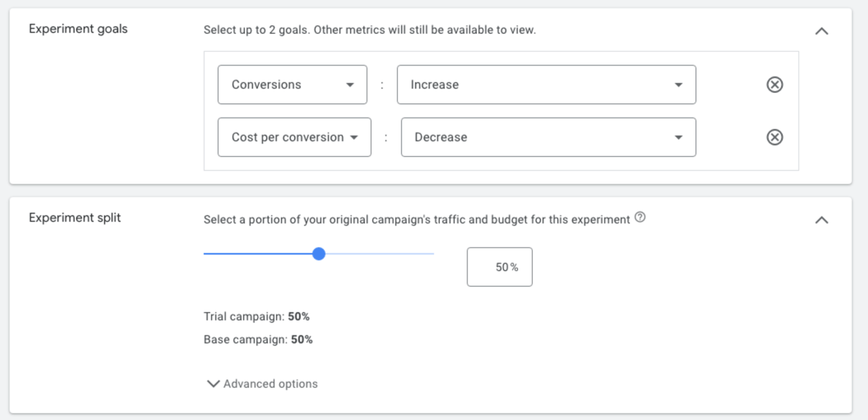
Task: Collapse the Experiment goals section
Action: tap(822, 30)
